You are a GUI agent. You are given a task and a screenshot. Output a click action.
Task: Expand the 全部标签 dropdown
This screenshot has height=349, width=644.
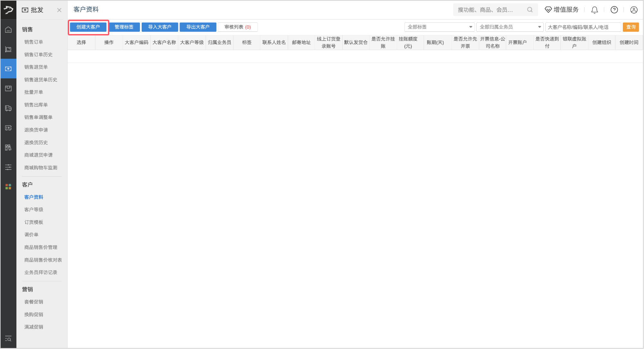(x=439, y=27)
